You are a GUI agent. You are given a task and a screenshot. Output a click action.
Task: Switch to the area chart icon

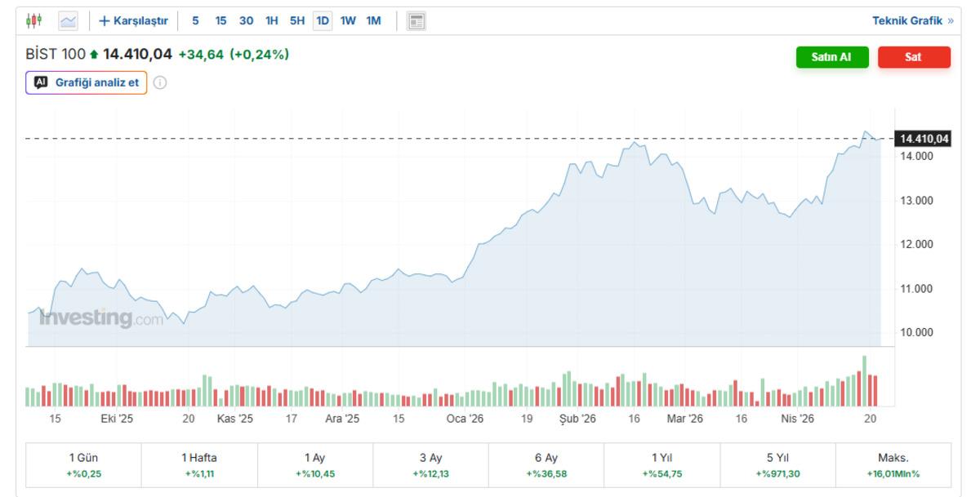pos(68,20)
